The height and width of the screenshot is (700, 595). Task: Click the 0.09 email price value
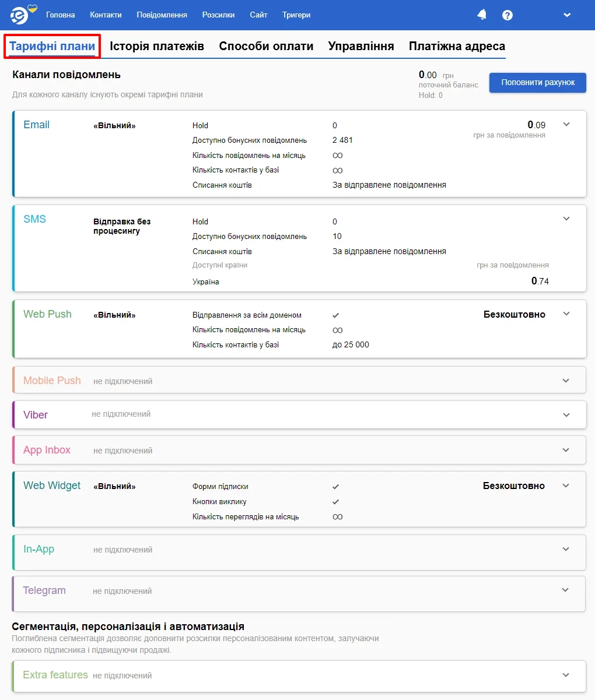pos(537,125)
